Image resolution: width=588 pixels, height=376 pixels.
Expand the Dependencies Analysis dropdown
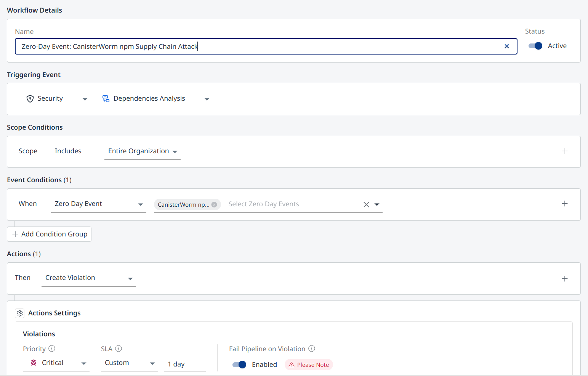point(155,99)
